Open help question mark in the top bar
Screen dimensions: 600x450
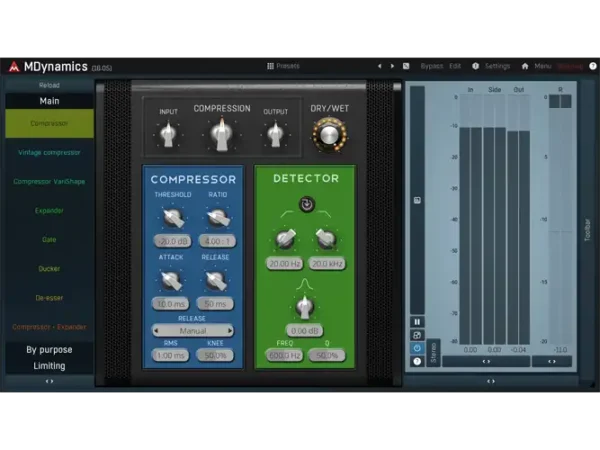point(593,66)
